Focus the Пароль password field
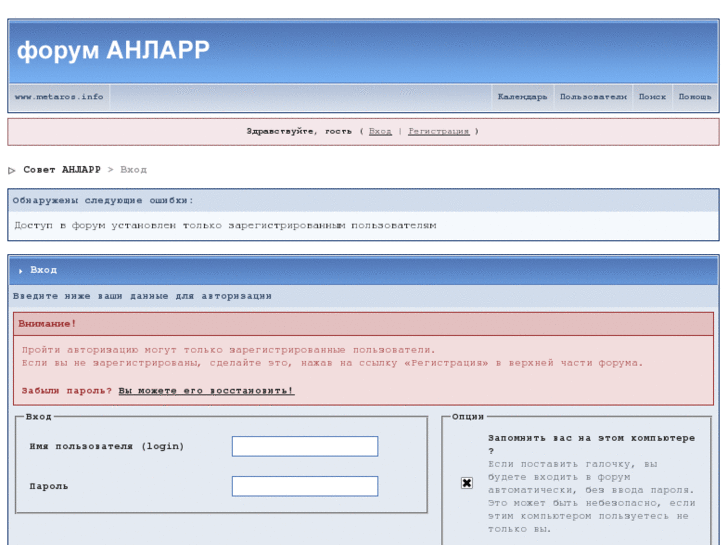Image resolution: width=727 pixels, height=545 pixels. click(x=305, y=486)
